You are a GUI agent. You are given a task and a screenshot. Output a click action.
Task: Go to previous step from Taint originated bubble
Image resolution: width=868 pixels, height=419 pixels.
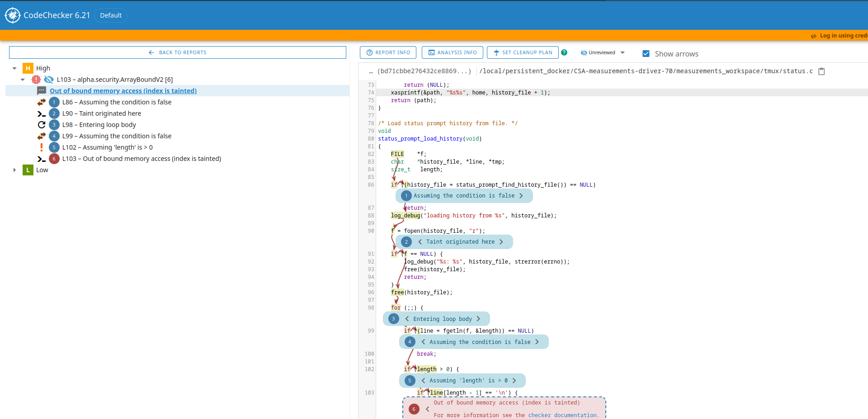420,242
